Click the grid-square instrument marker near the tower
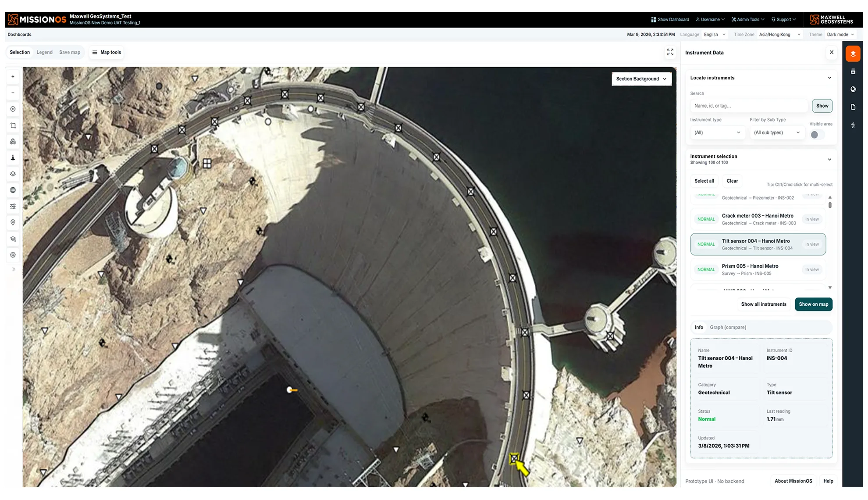The height and width of the screenshot is (500, 868). (x=207, y=164)
